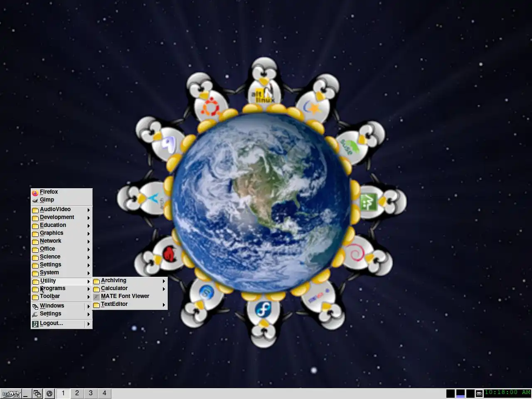Open the mailbox envelope tray icon

pos(479,393)
